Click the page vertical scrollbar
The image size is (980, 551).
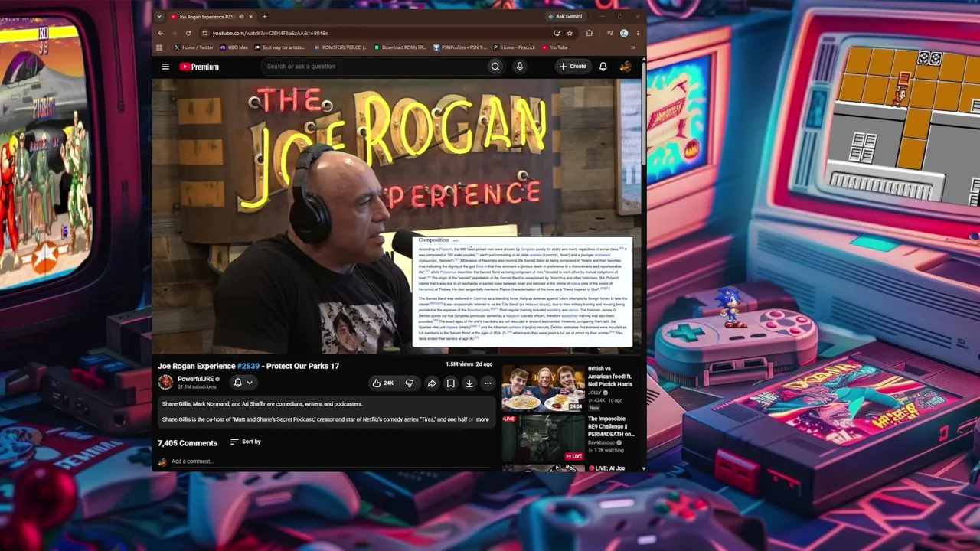coord(644,115)
